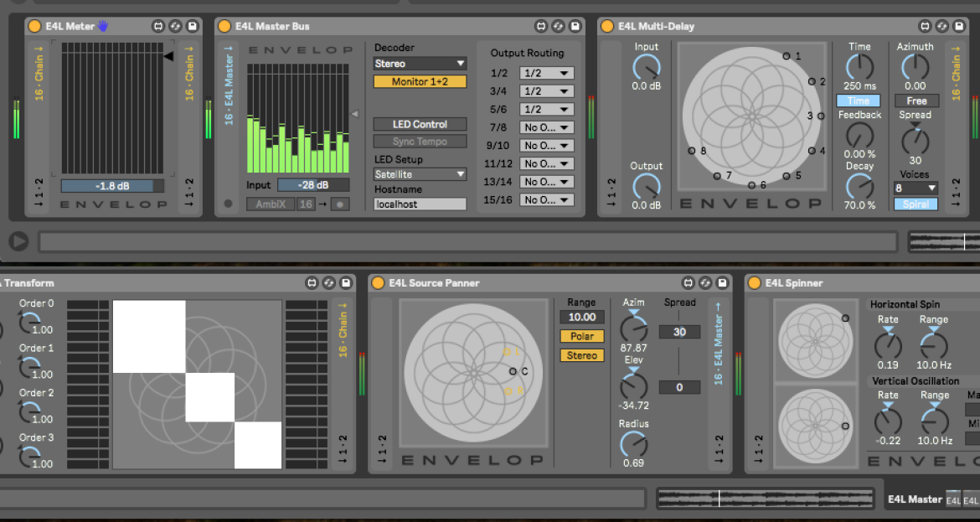The width and height of the screenshot is (980, 522).
Task: Save preset of the Transform device
Action: click(346, 283)
